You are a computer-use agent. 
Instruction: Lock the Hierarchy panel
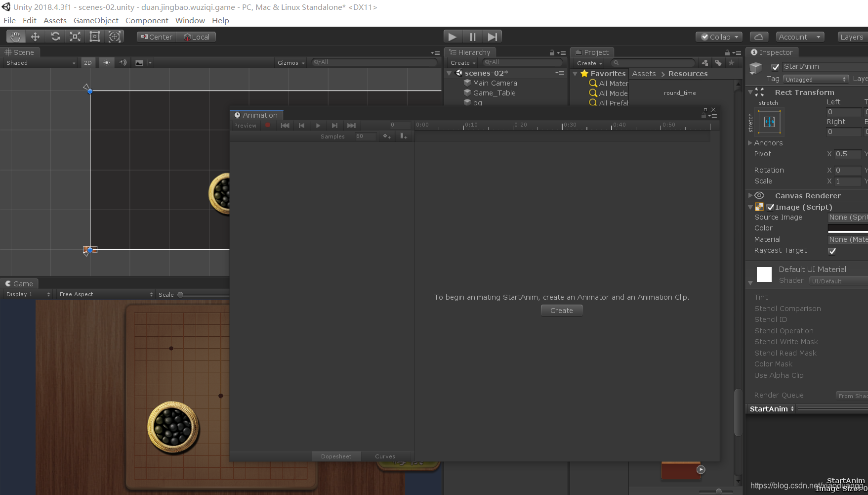pyautogui.click(x=552, y=52)
